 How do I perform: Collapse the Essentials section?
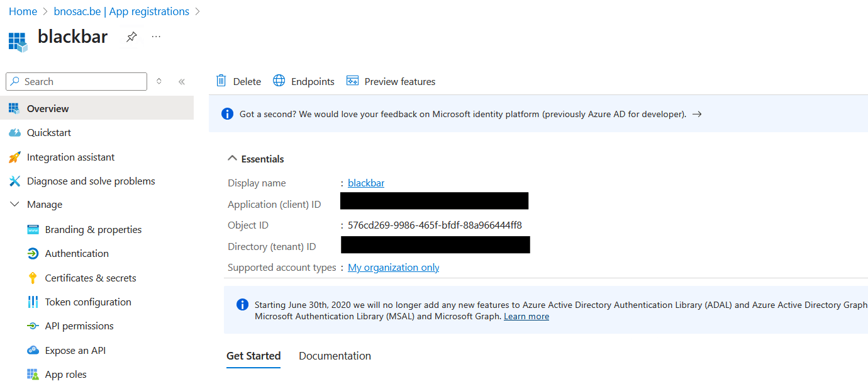256,159
